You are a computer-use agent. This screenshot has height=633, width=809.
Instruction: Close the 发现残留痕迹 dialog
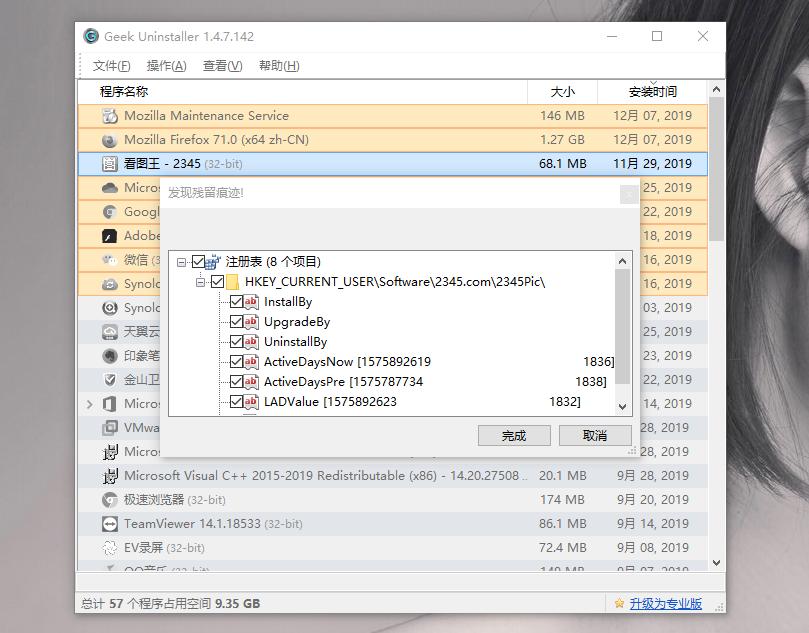tap(629, 194)
